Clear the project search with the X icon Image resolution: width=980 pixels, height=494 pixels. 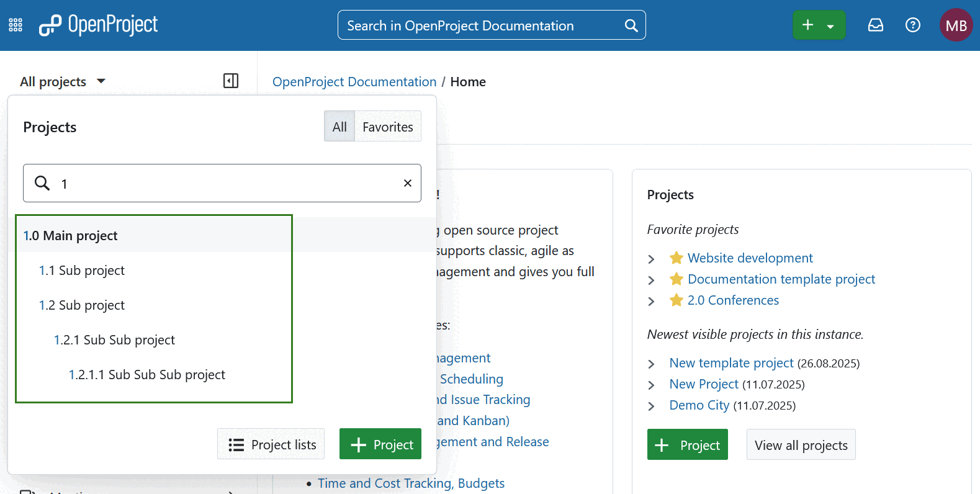408,183
